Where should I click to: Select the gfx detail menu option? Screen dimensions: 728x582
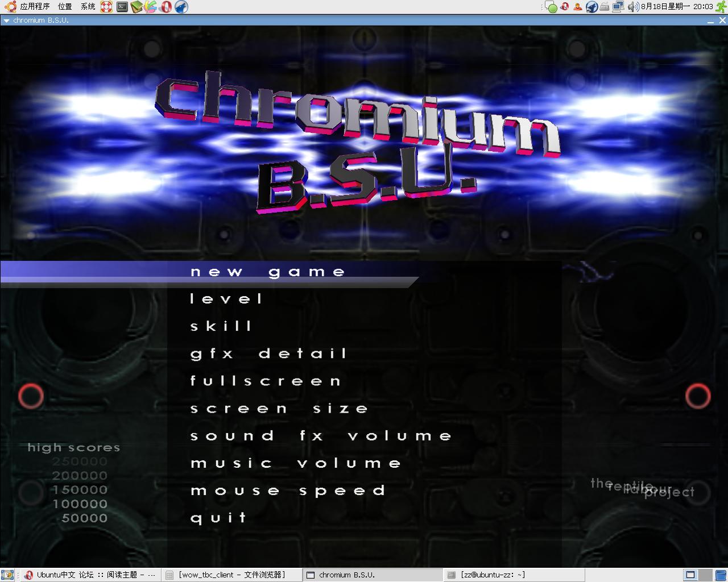(x=268, y=354)
